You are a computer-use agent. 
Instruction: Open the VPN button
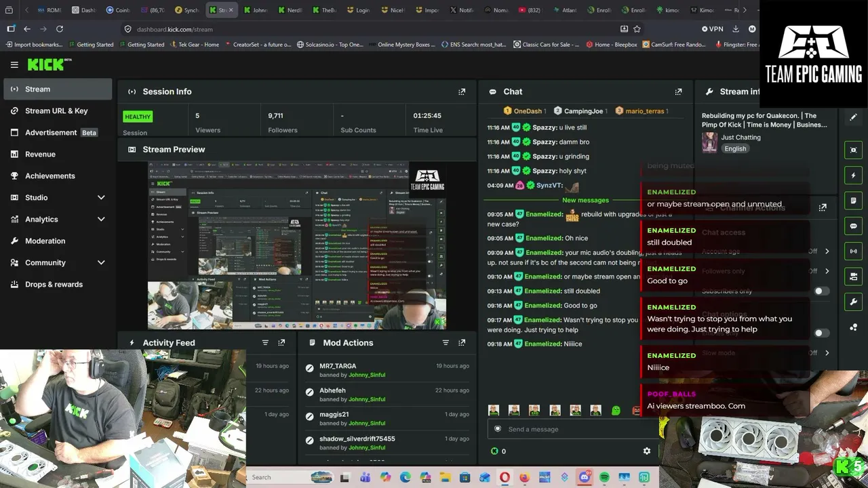tap(713, 29)
